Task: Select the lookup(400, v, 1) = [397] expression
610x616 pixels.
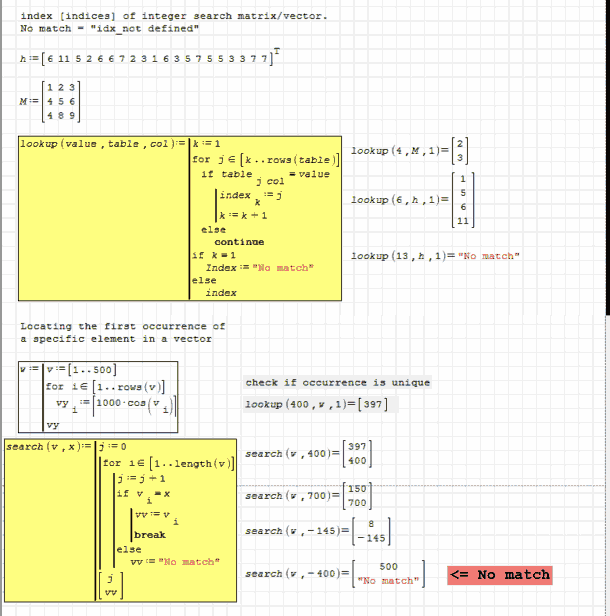Action: 316,403
